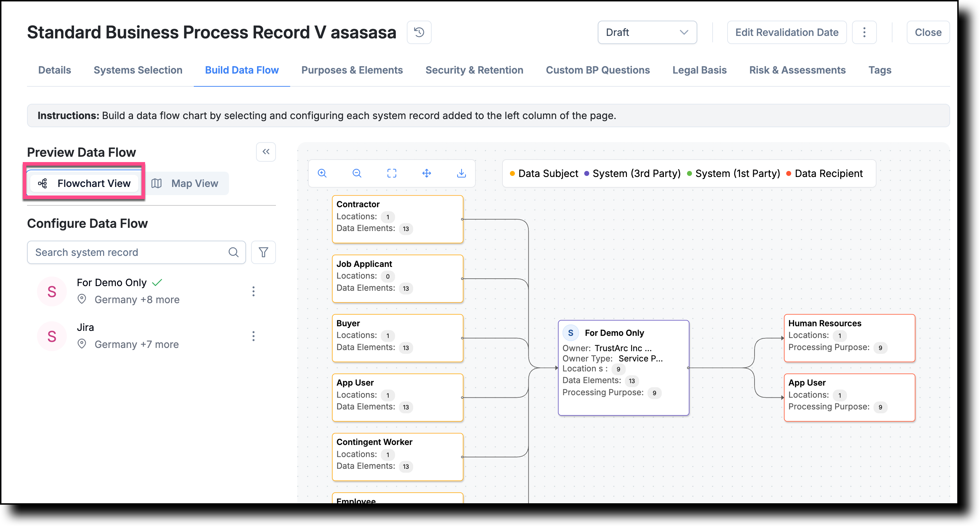Viewport: 980px width, 526px height.
Task: Zoom in on the flowchart
Action: pos(322,173)
